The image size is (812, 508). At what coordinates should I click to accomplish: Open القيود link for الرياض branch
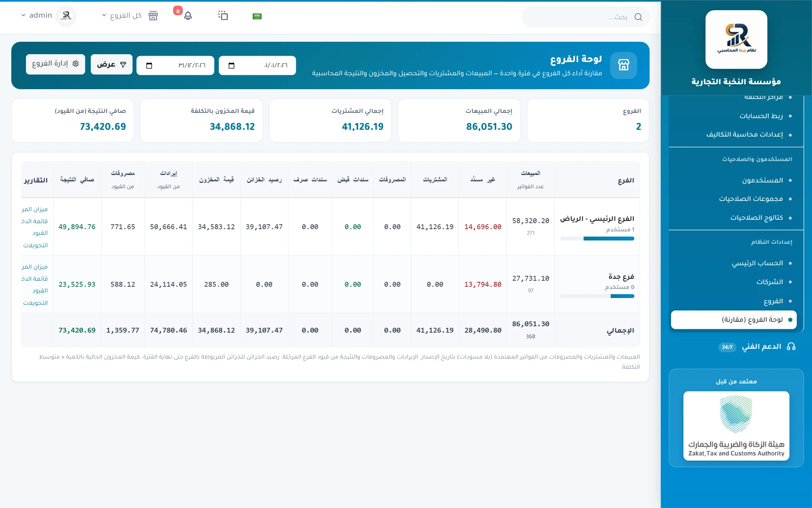pos(40,233)
